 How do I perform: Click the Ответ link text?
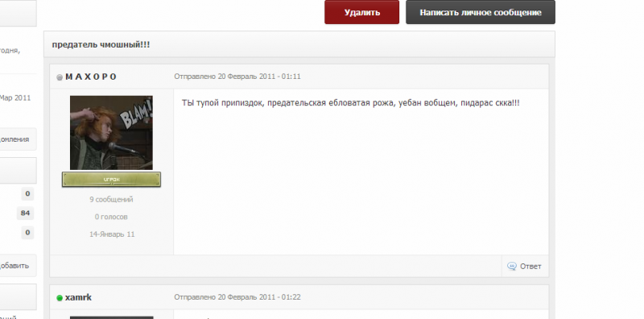(x=530, y=266)
